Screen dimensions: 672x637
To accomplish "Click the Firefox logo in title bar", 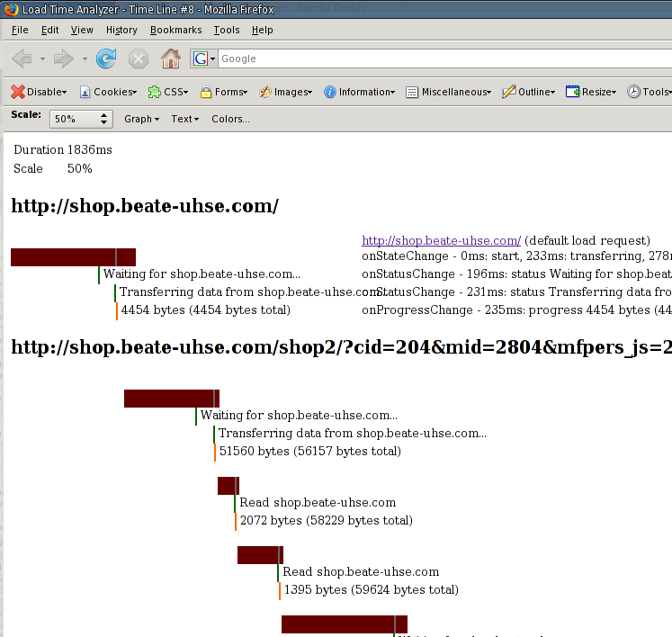I will pyautogui.click(x=11, y=9).
